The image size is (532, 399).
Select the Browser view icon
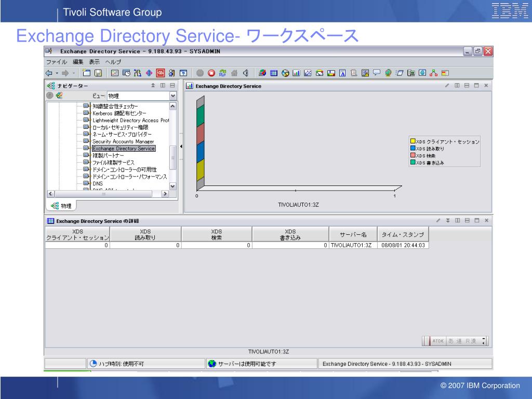(422, 73)
